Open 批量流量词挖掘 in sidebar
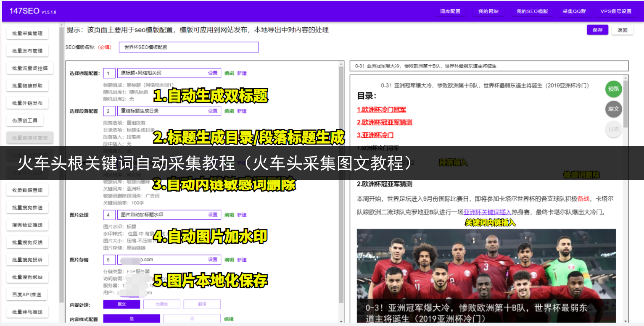This screenshot has width=644, height=326. click(30, 68)
